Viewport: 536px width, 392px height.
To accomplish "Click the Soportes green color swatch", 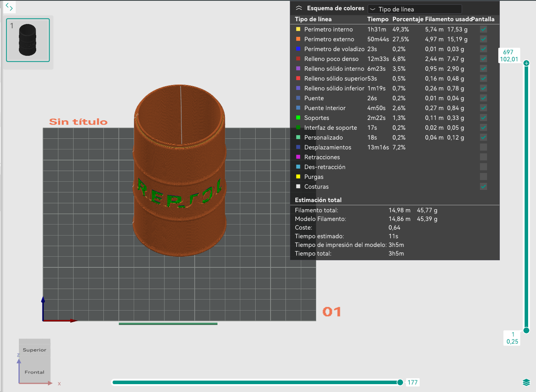I will (298, 118).
